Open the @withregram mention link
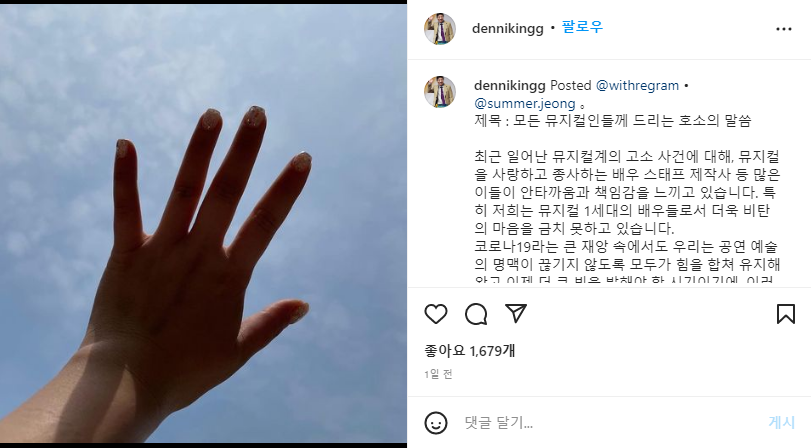The height and width of the screenshot is (448, 811). click(x=637, y=85)
